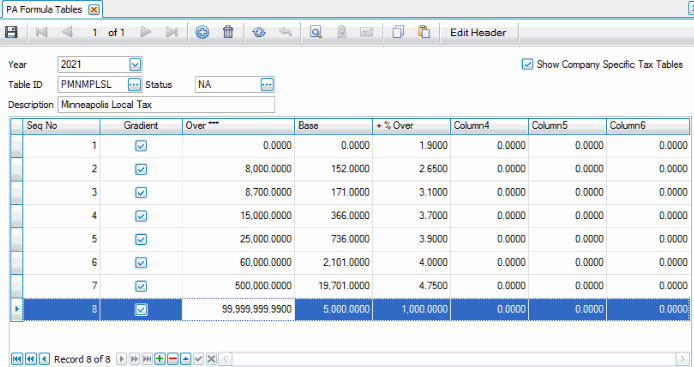Delete record using trash can icon
The width and height of the screenshot is (694, 367).
coord(228,32)
